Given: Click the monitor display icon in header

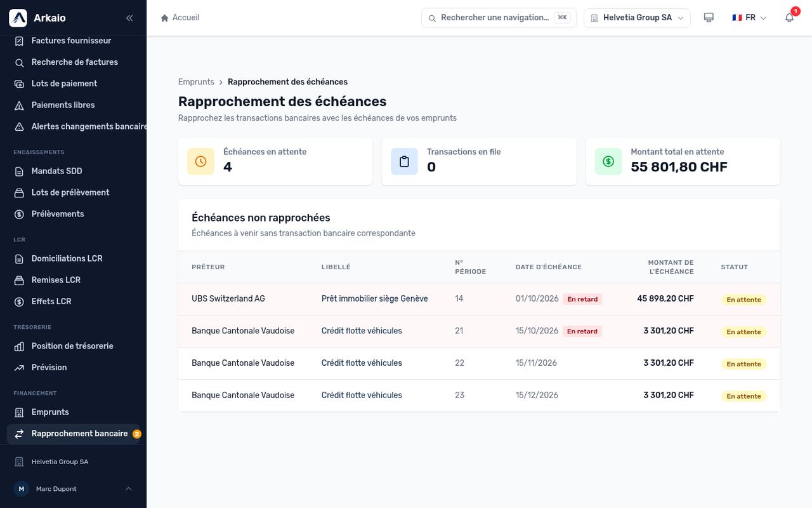Looking at the screenshot, I should (709, 18).
